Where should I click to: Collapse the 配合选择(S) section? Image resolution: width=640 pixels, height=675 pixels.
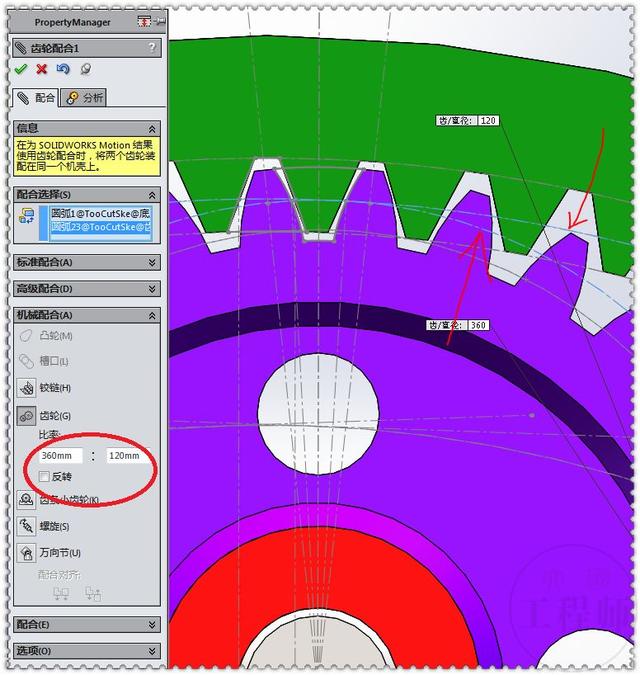(152, 195)
